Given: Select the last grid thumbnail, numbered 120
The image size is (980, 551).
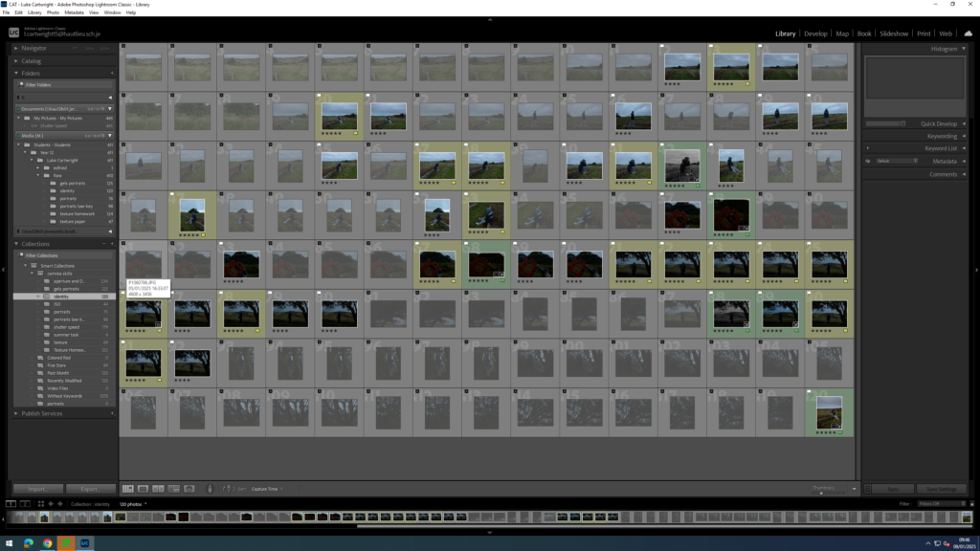Looking at the screenshot, I should [x=830, y=411].
